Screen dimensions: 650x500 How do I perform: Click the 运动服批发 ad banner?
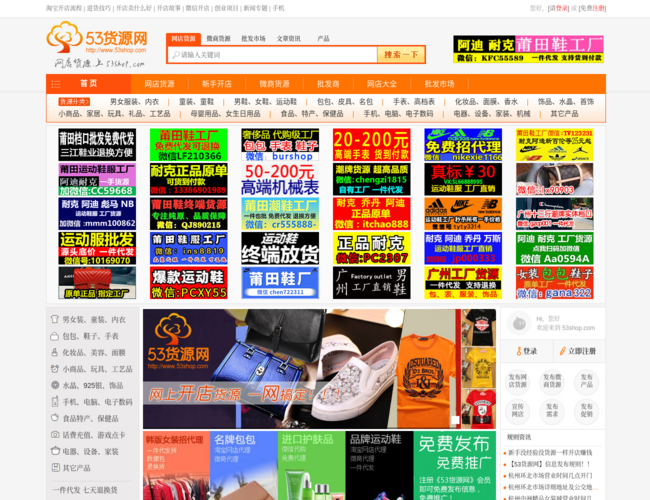[x=97, y=248]
